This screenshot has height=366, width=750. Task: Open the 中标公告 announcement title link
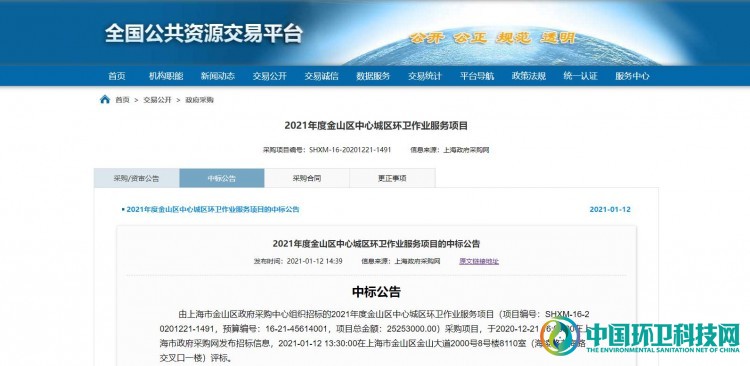tap(212, 210)
